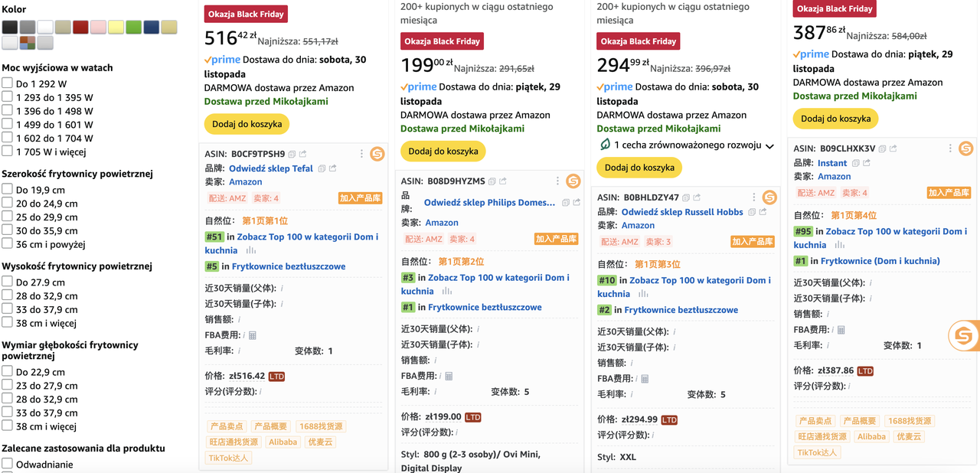The height and width of the screenshot is (473, 980).
Task: Open the three-dot menu on the Tefal card
Action: [x=361, y=154]
